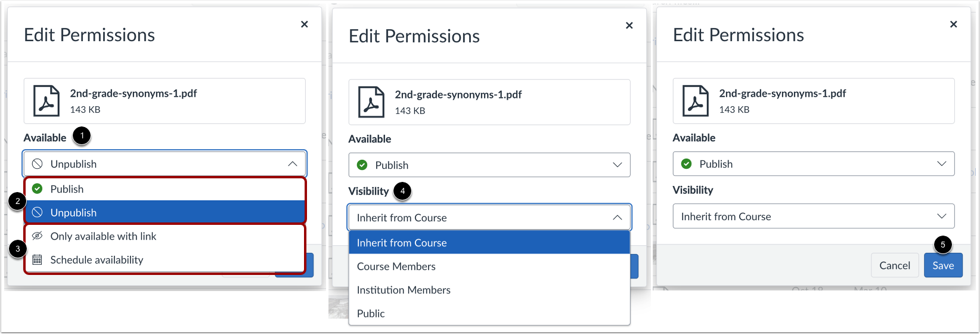Close the middle Edit Permissions dialog
This screenshot has width=980, height=334.
(629, 26)
